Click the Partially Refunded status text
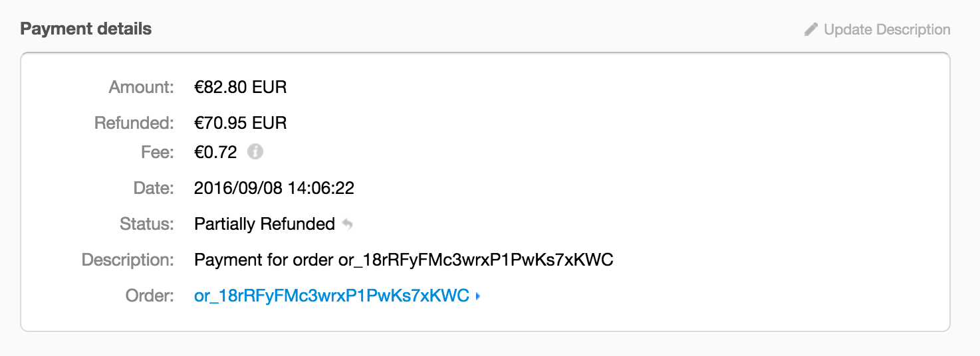The width and height of the screenshot is (980, 356). pyautogui.click(x=264, y=224)
